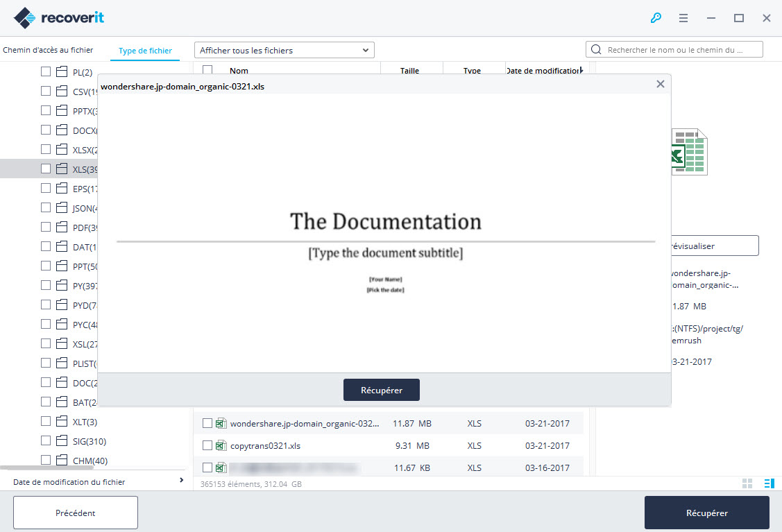Click the 03-16-2017 date cell
The height and width of the screenshot is (532, 782).
(x=547, y=467)
